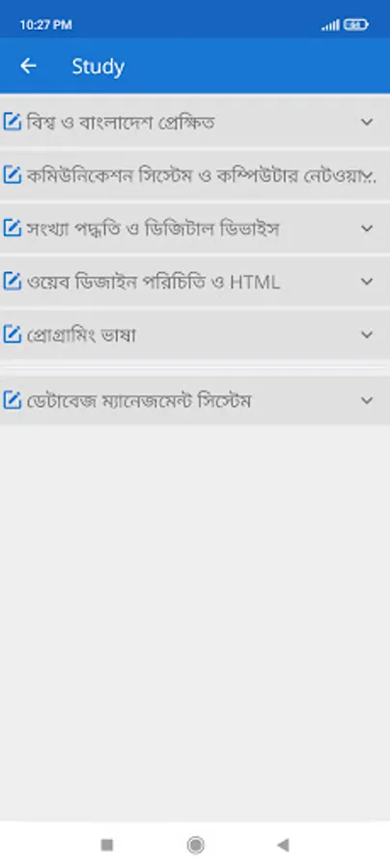Image resolution: width=390 pixels, height=868 pixels.
Task: Expand chevron of প্রোগ্রামিং ভাষা
Action: pos(367,335)
